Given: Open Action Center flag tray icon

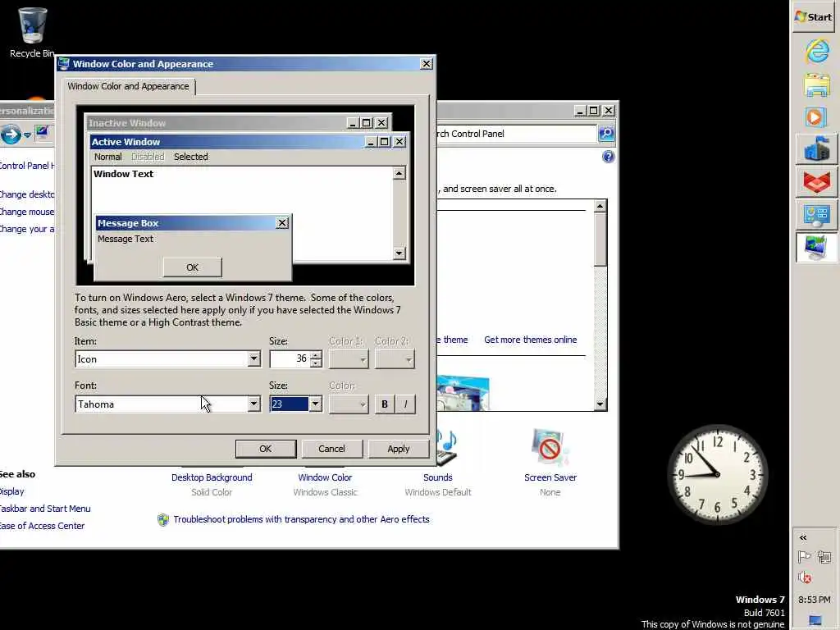Looking at the screenshot, I should (x=804, y=557).
